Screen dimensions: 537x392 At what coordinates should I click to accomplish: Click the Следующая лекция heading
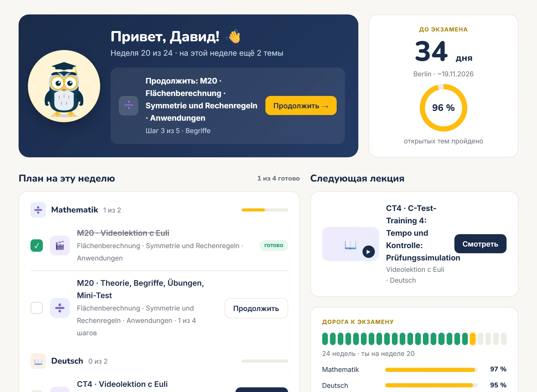(x=357, y=178)
